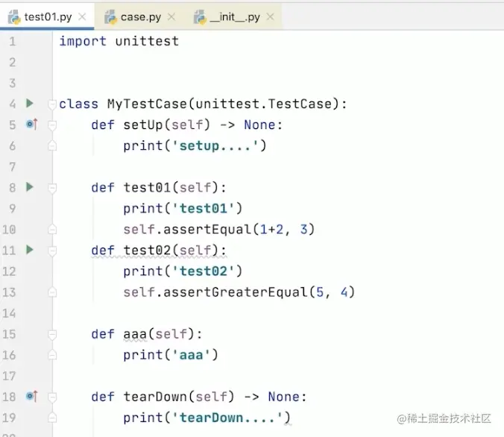Collapse the tearDown method fold marker

[x=52, y=397]
